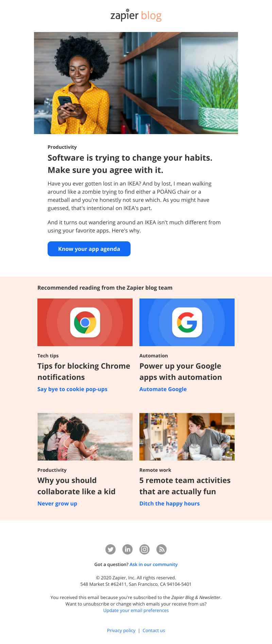Follow the Automate Google link

click(163, 389)
